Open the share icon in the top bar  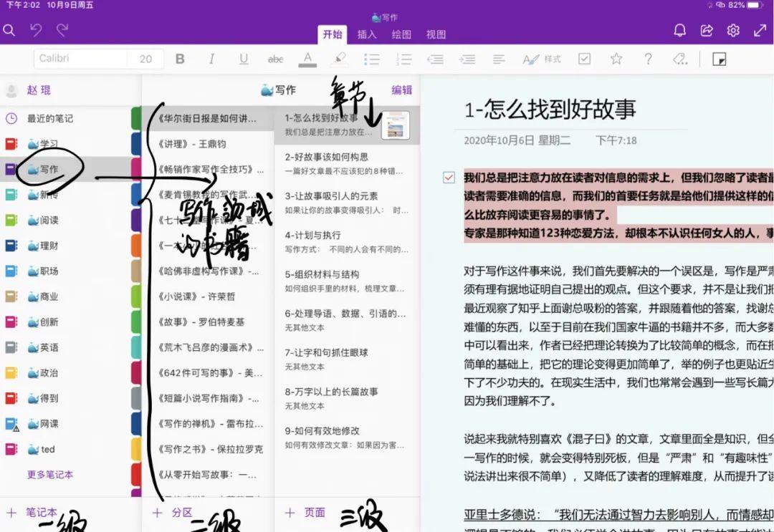click(707, 30)
